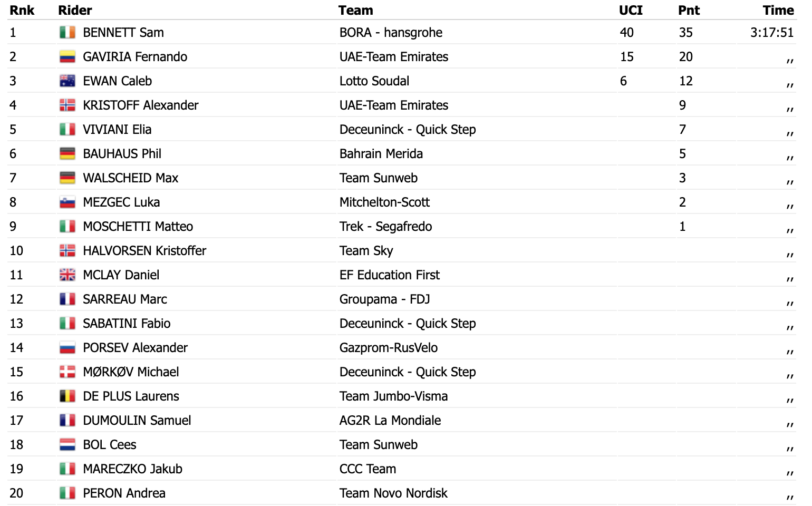This screenshot has width=812, height=506.
Task: Click the Colombian flag beside GAVIRIA Fernando
Action: pos(67,57)
